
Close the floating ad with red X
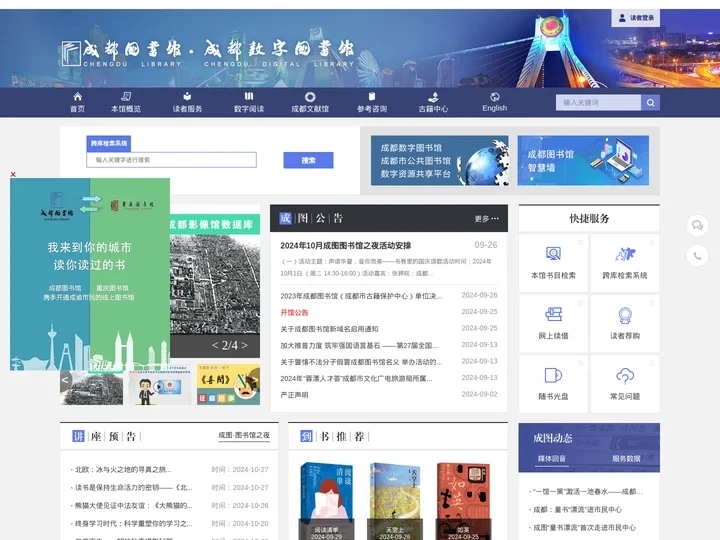(13, 174)
